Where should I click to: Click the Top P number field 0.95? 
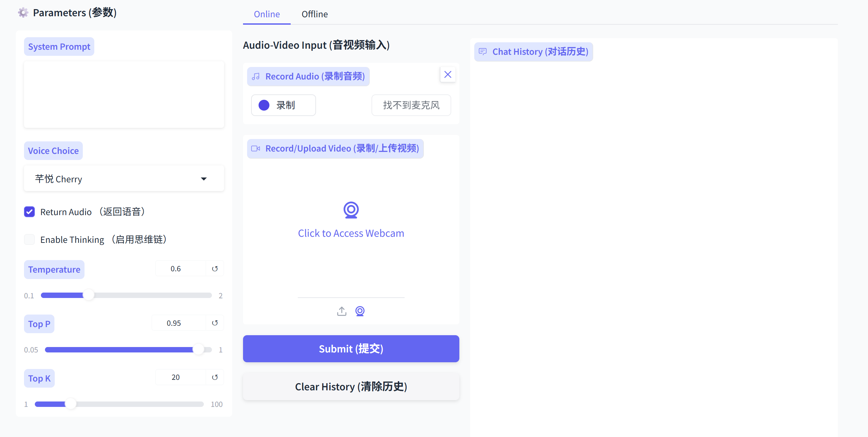tap(178, 323)
